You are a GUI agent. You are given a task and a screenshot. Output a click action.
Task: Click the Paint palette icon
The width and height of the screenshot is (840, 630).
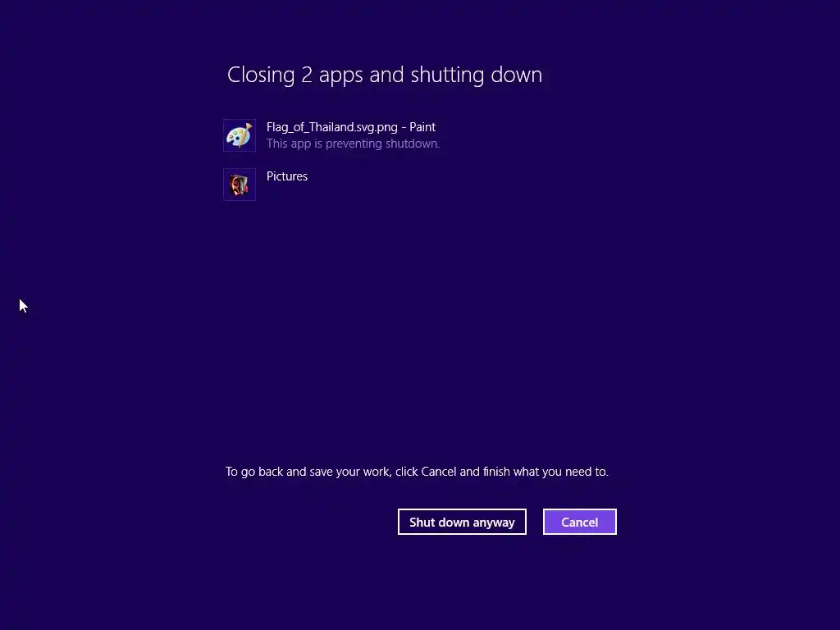(x=240, y=135)
